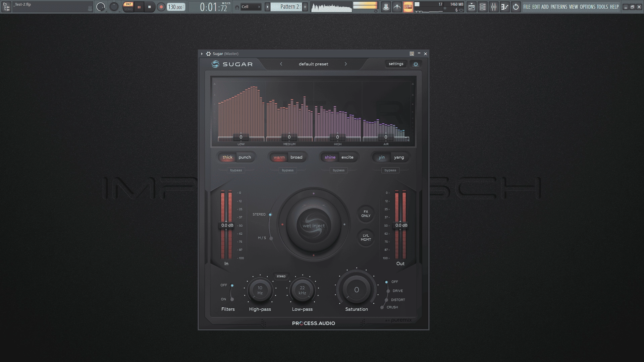The width and height of the screenshot is (644, 362).
Task: Select the Pattern 2 selector
Action: tap(286, 7)
